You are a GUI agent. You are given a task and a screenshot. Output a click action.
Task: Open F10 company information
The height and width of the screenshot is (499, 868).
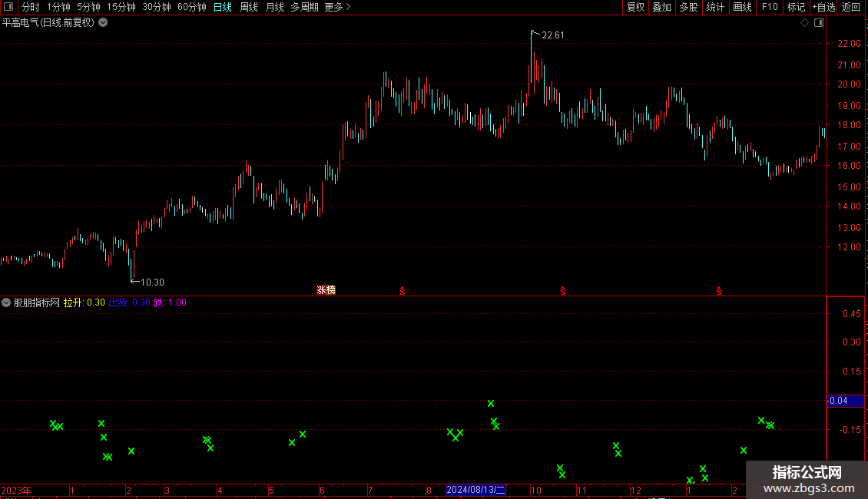click(x=770, y=7)
